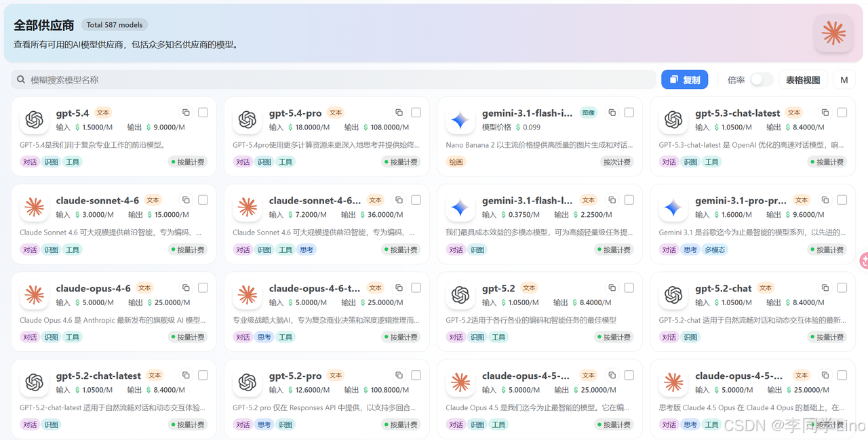This screenshot has width=868, height=440.
Task: Select the claude-opus-4-6 checkbox
Action: tap(203, 287)
